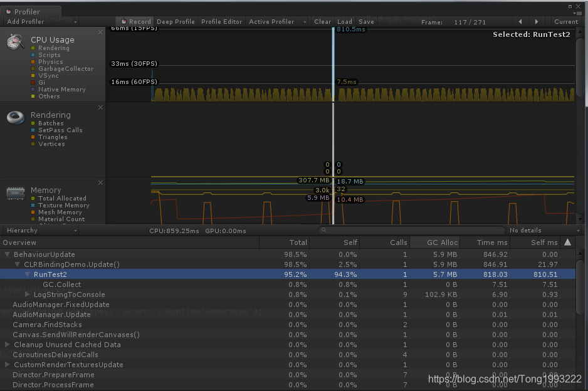The height and width of the screenshot is (391, 588).
Task: Click the search magnifier icon
Action: tap(324, 230)
